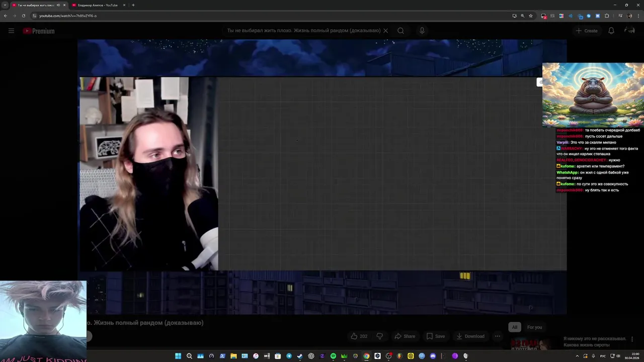Open suggested video Я никому это не рассказывал
This screenshot has height=362, width=644.
pos(595,342)
